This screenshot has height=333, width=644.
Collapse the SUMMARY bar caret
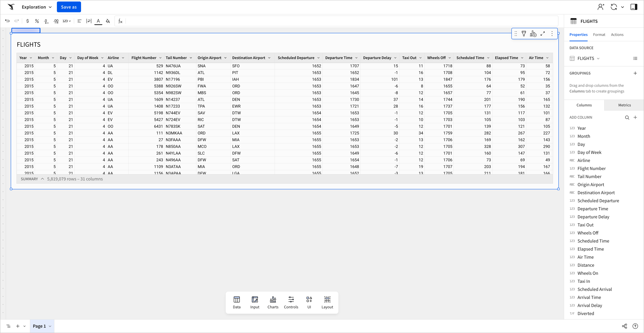42,179
